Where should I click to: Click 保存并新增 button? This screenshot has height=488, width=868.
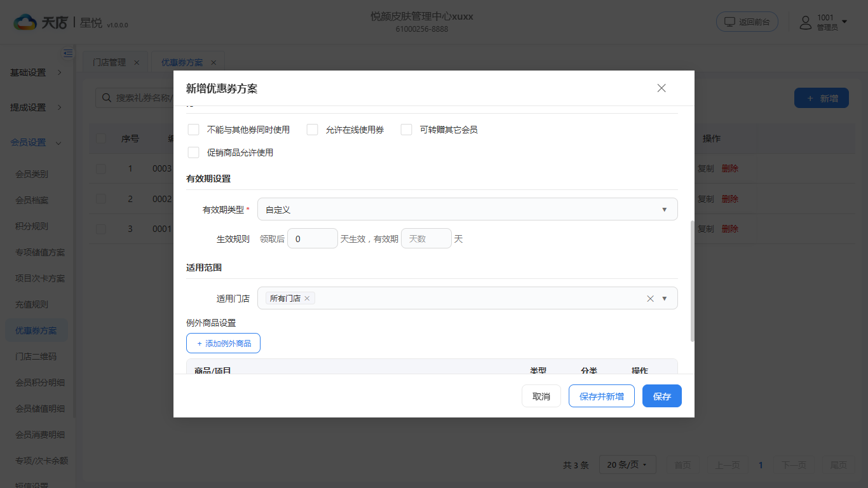coord(602,396)
